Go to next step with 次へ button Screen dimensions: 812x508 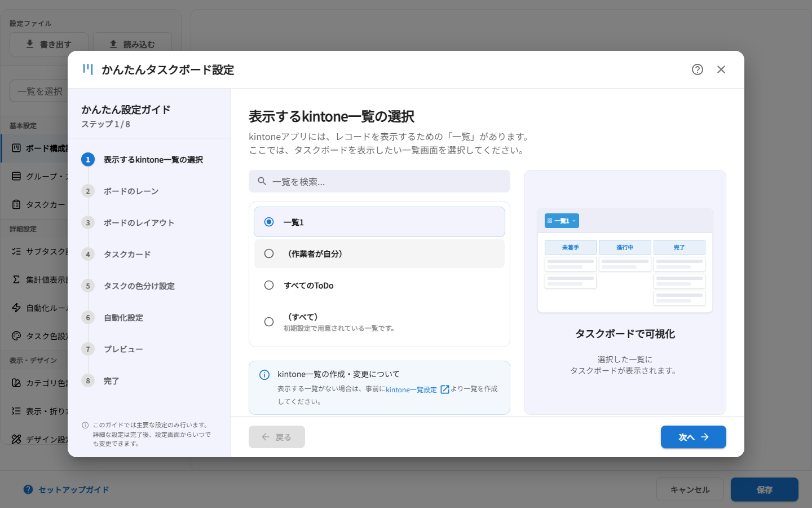click(694, 437)
